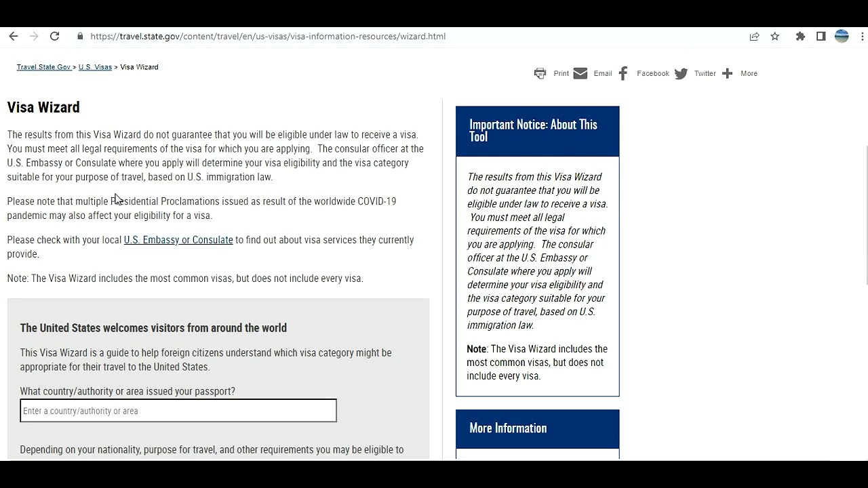Open the U.S. Embassy or Consulate link

point(178,240)
